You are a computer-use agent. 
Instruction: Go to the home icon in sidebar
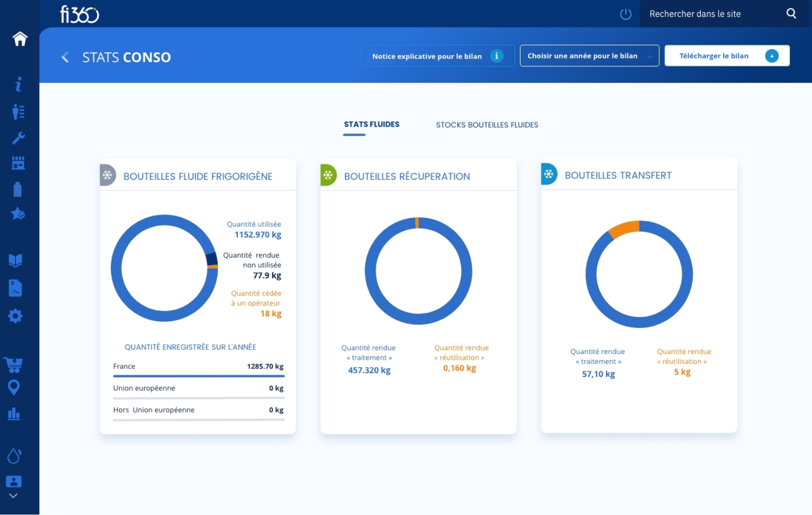coord(20,39)
